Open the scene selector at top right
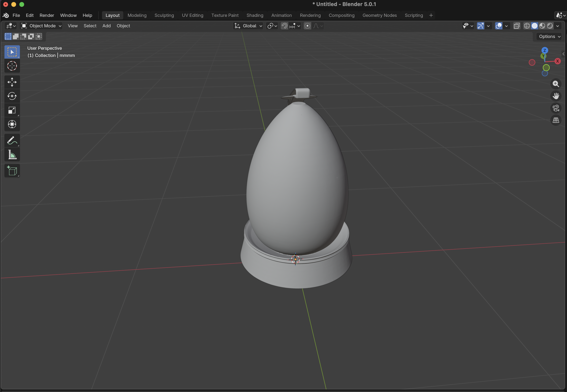This screenshot has height=392, width=567. coord(561,15)
